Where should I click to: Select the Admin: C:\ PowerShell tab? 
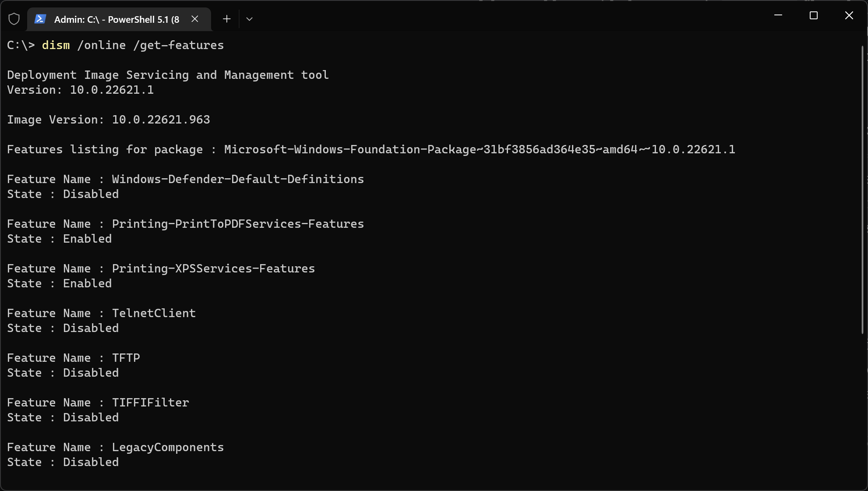click(x=118, y=19)
